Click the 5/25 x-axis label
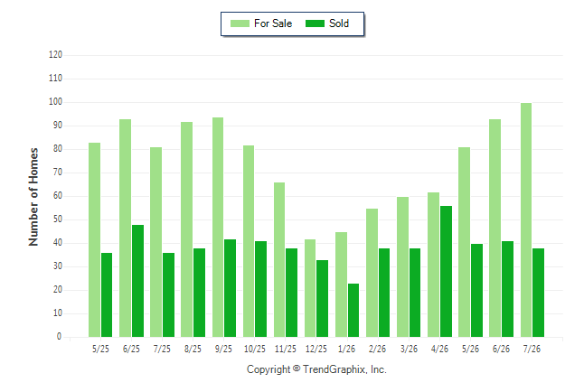Viewport: 584px width, 392px height. 100,349
